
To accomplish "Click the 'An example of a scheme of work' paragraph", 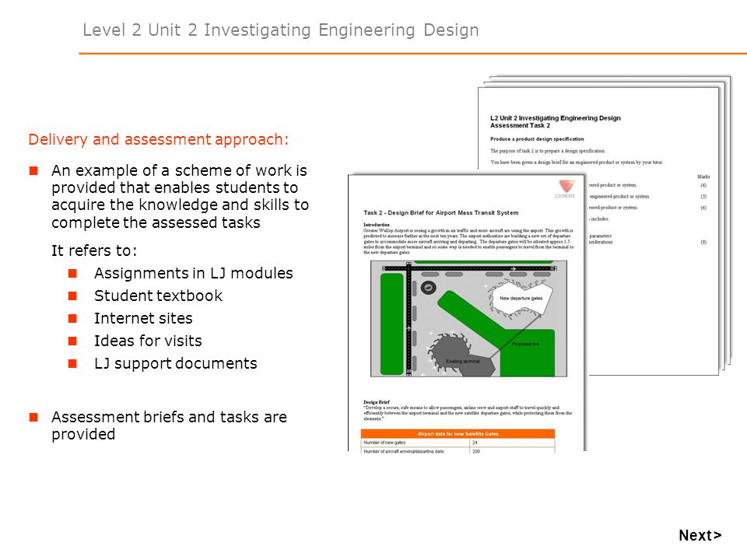I will [x=180, y=196].
